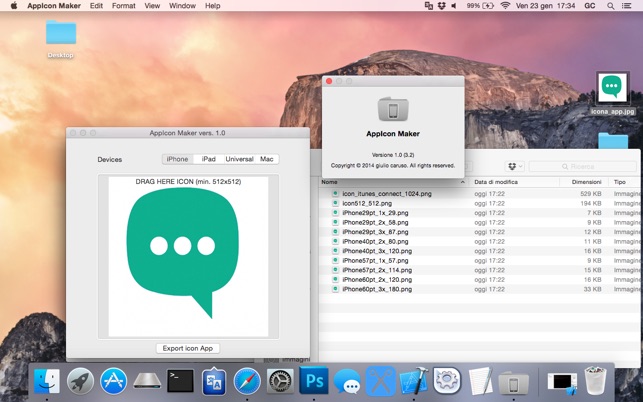Screen dimensions: 643x402
Task: Open the scissors app in dock
Action: click(381, 381)
